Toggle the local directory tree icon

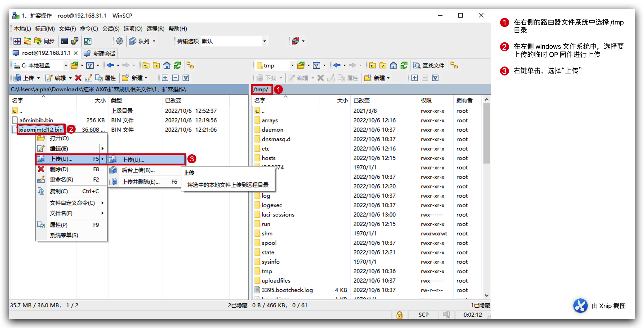point(190,66)
